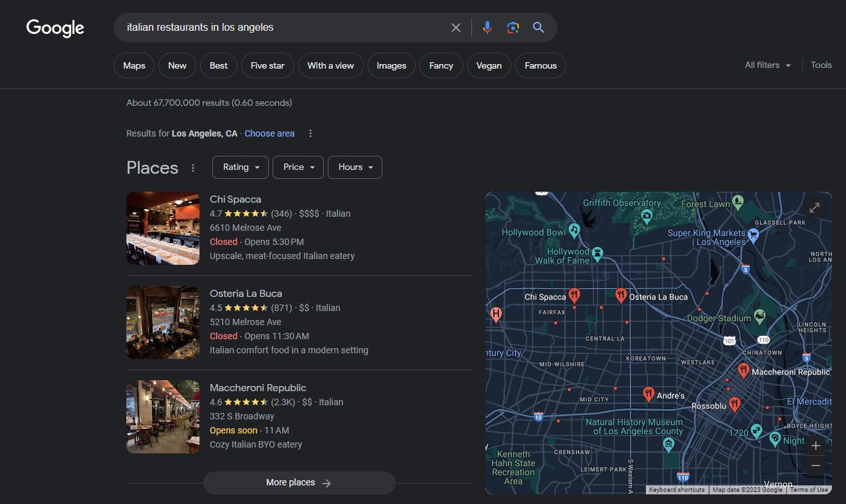Expand the All filters dropdown
Viewport: 846px width, 504px height.
(768, 65)
